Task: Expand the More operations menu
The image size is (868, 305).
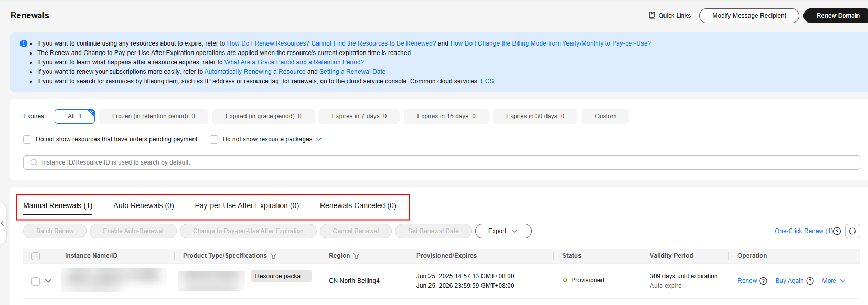Action: coord(833,281)
